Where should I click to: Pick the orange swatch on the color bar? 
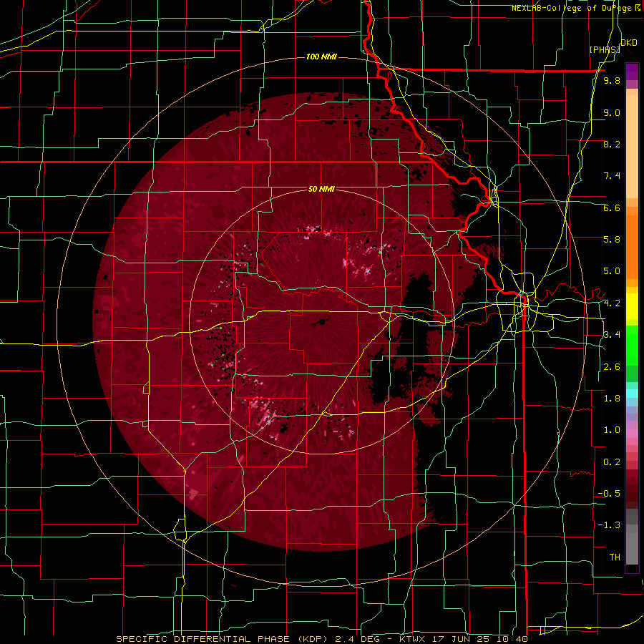pyautogui.click(x=632, y=246)
